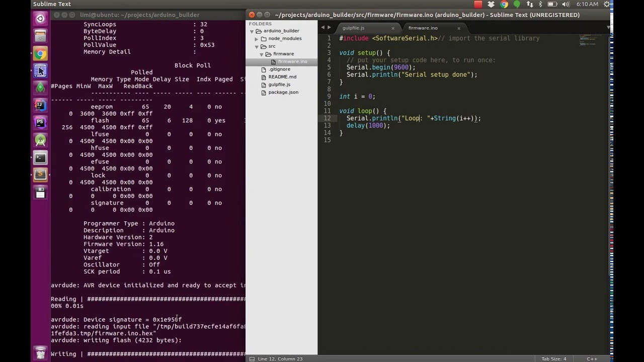Click the Sublime Text app menu title
The height and width of the screenshot is (362, 644).
click(52, 4)
